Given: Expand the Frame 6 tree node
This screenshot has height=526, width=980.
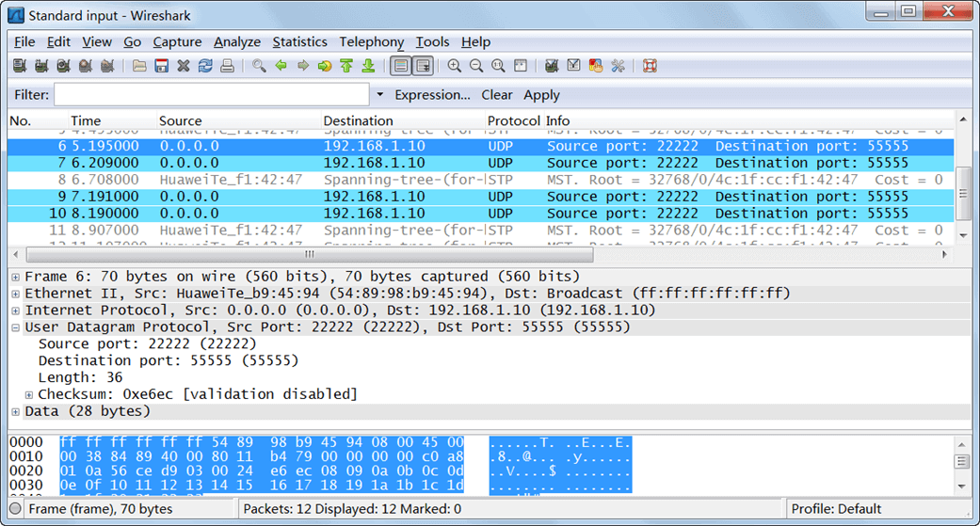Looking at the screenshot, I should coord(16,277).
